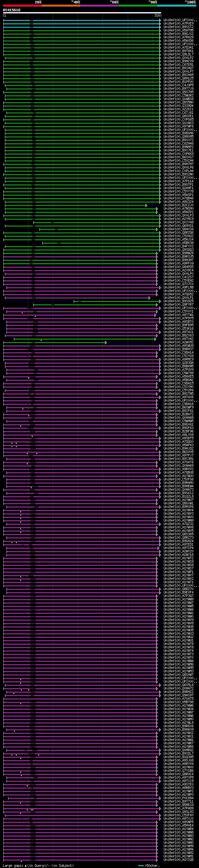The width and height of the screenshot is (199, 868).
Task: Click the red 20% identity color segment
Action: pyautogui.click(x=22, y=5)
